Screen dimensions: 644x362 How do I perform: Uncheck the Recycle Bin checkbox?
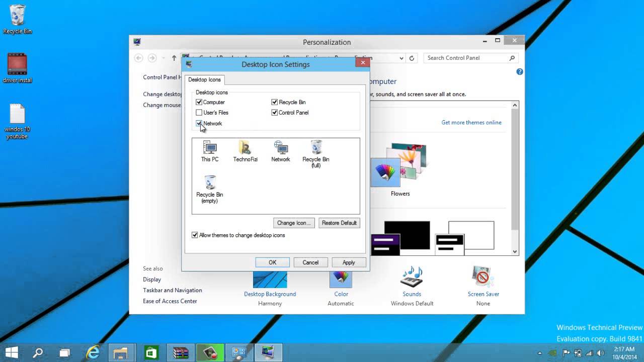click(x=275, y=102)
